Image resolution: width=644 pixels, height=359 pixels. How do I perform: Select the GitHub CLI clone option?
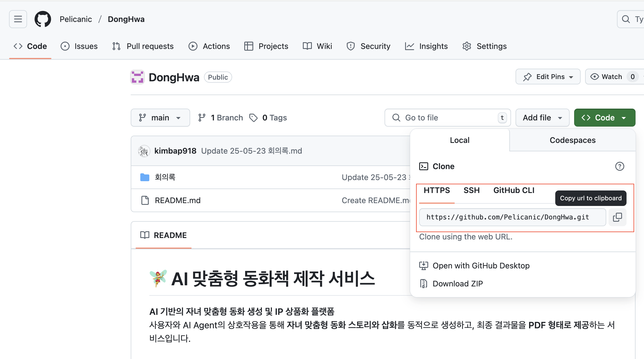coord(514,190)
